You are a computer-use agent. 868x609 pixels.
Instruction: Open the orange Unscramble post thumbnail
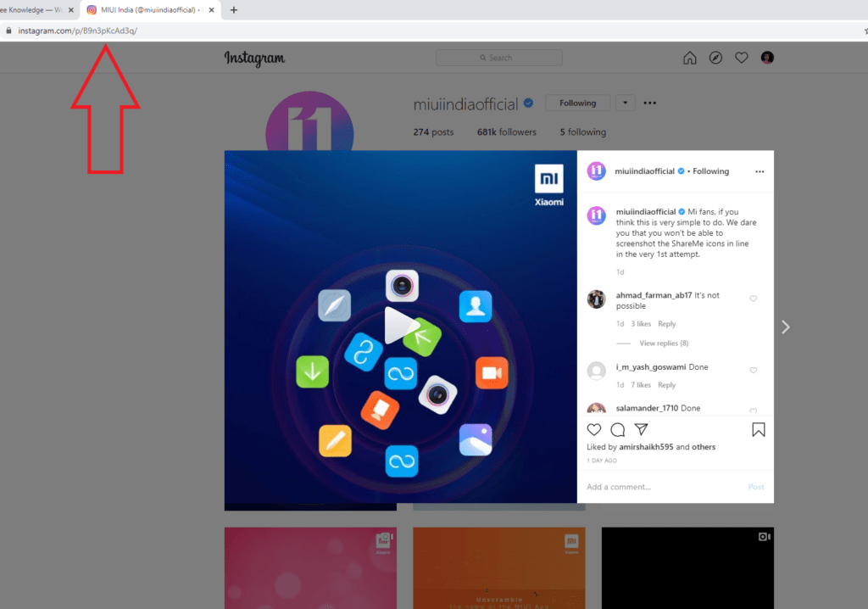click(498, 568)
